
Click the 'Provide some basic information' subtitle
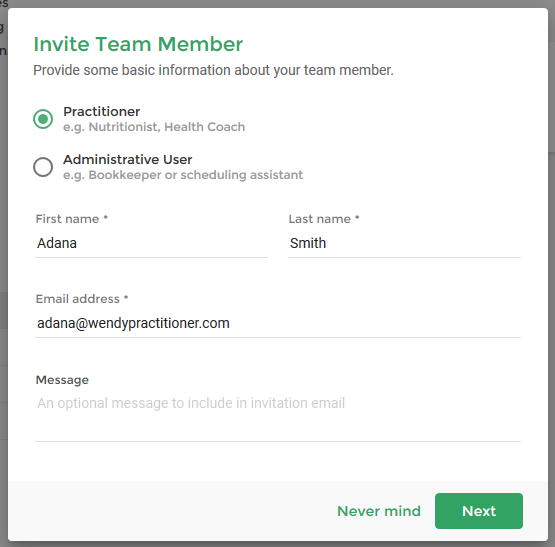[x=213, y=70]
